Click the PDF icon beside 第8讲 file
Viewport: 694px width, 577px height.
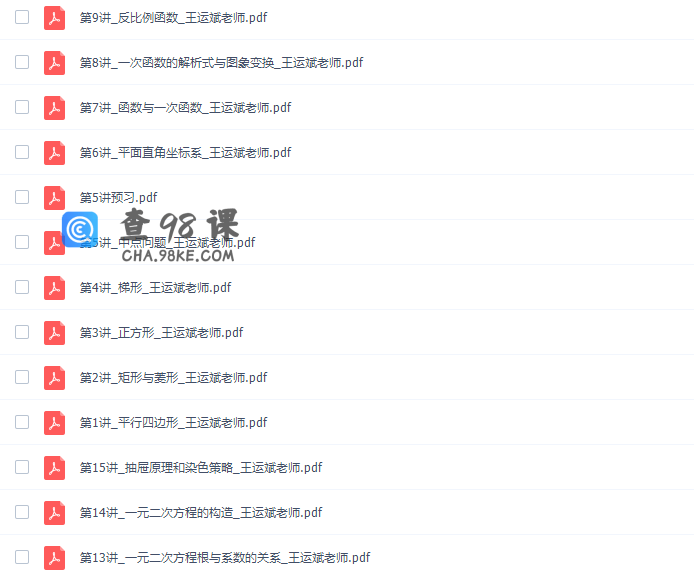[54, 63]
